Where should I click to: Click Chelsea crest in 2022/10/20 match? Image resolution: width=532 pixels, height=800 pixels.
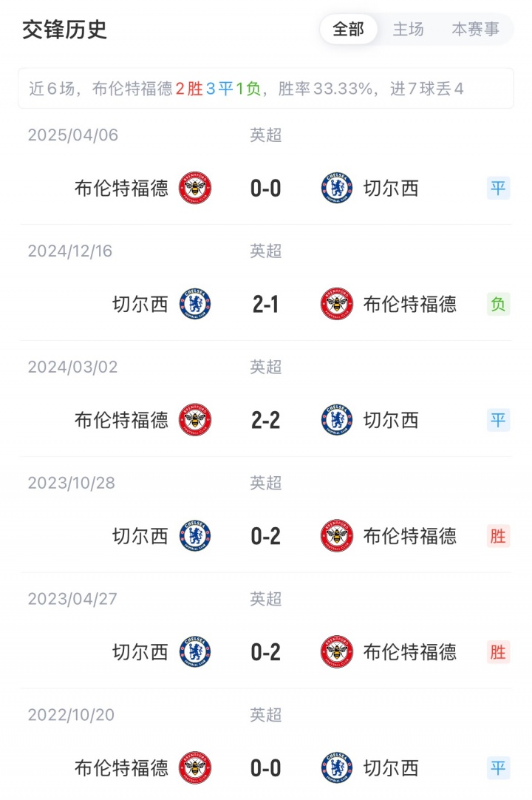click(337, 768)
